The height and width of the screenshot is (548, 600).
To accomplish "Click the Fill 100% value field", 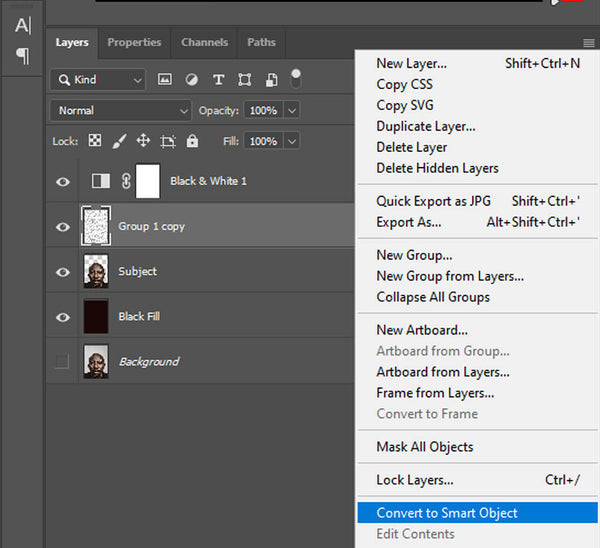I will (263, 141).
